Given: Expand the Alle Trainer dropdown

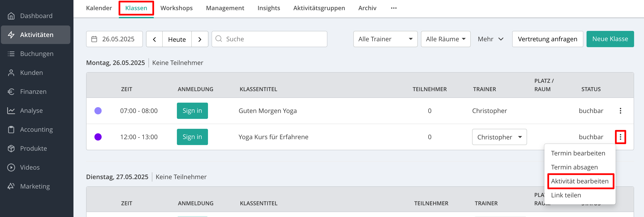Looking at the screenshot, I should pos(385,39).
